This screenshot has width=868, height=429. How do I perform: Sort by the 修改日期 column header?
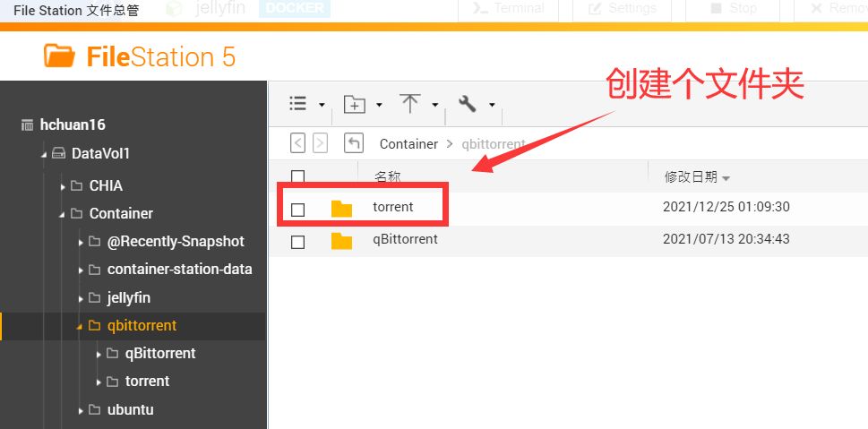tap(691, 176)
